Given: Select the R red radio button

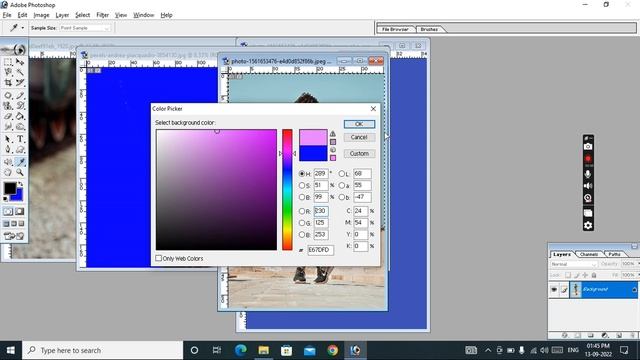Looking at the screenshot, I should [x=302, y=211].
